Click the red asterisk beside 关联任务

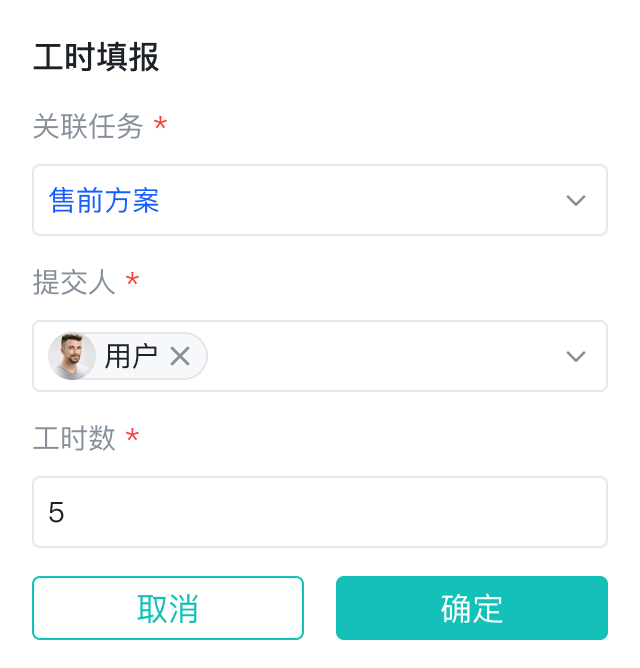coord(160,126)
